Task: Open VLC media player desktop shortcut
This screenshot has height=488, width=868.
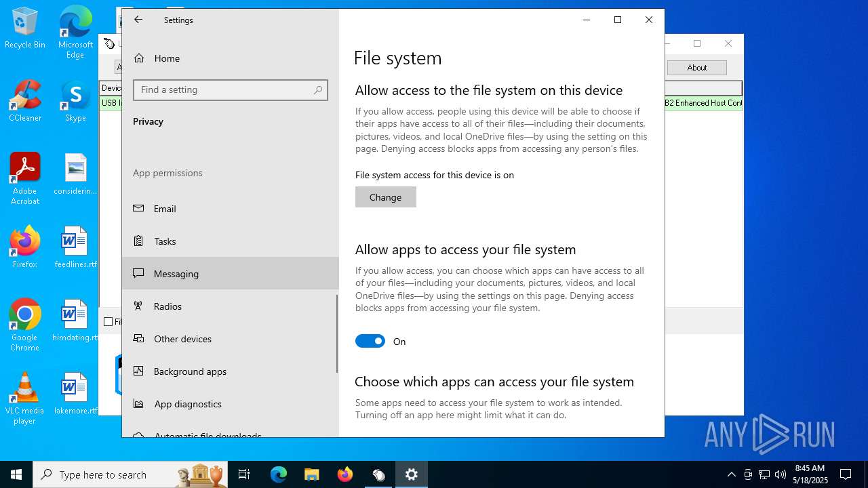Action: (x=25, y=399)
